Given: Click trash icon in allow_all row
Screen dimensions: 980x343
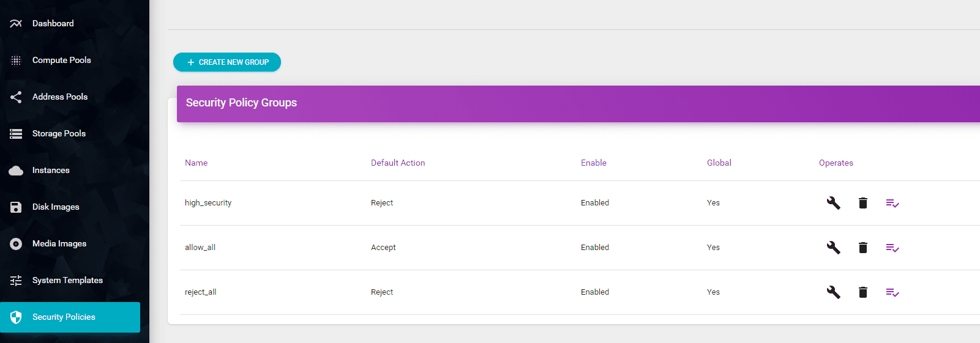Looking at the screenshot, I should [862, 248].
